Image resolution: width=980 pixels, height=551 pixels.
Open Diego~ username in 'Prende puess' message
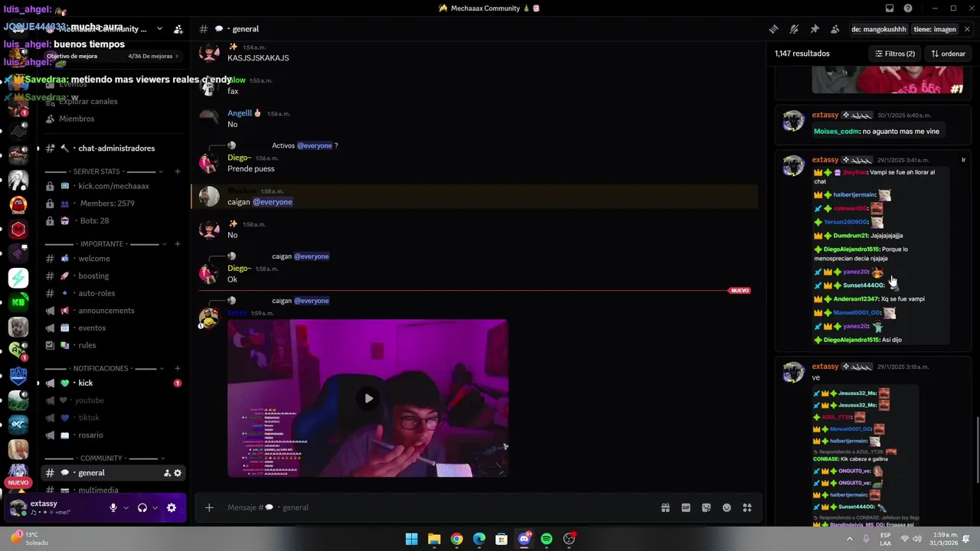tap(239, 158)
